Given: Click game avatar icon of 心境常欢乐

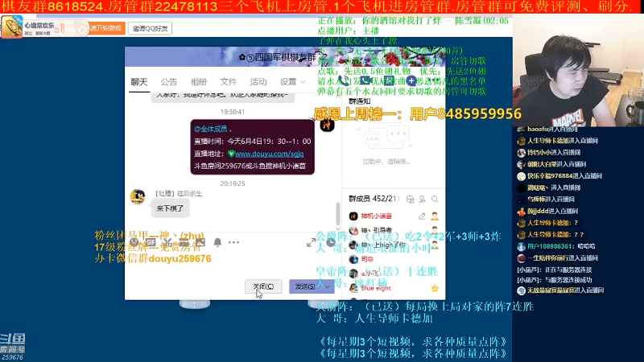Looking at the screenshot, I should point(12,27).
